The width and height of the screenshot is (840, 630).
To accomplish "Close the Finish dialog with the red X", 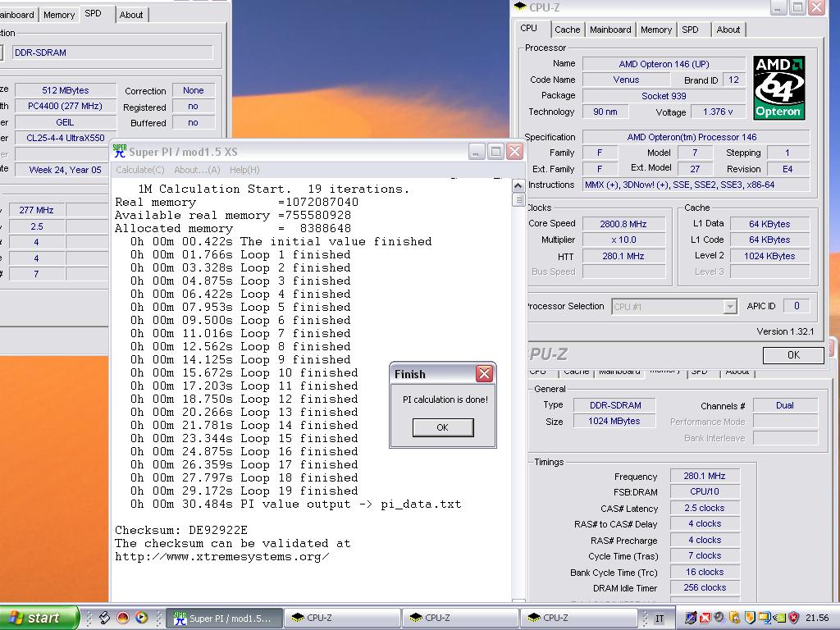I will (484, 373).
